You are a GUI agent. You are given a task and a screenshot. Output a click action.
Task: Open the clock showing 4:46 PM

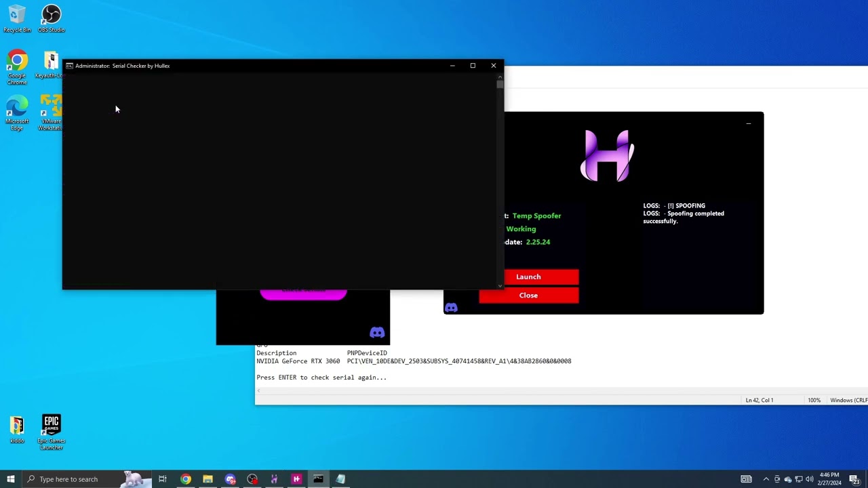click(x=829, y=479)
